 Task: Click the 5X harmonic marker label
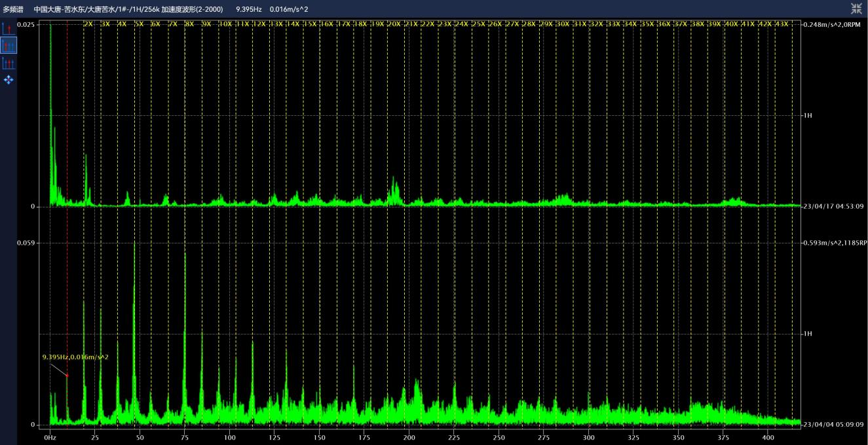tap(138, 24)
